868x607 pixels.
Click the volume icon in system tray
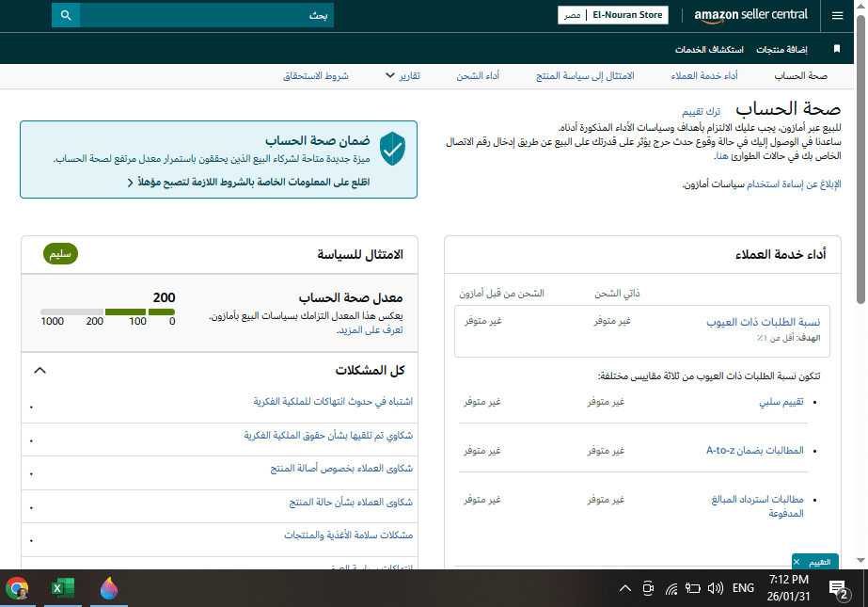715,588
